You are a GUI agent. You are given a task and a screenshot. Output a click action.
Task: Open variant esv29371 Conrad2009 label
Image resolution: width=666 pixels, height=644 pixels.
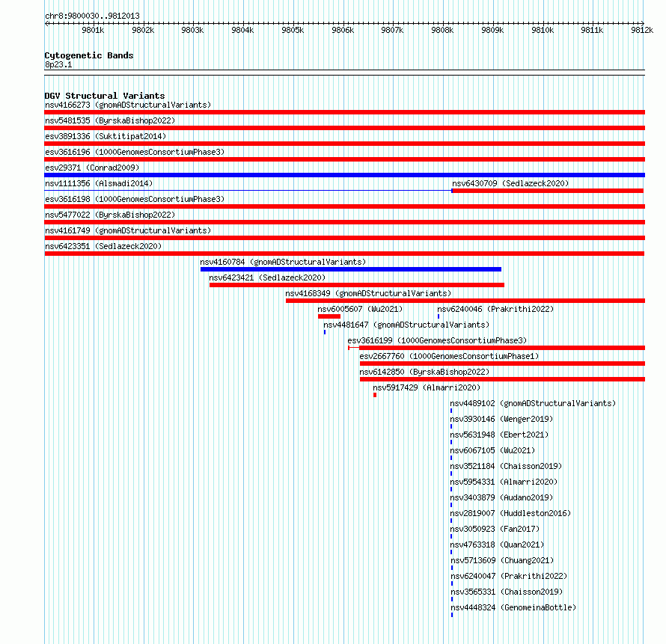[92, 168]
